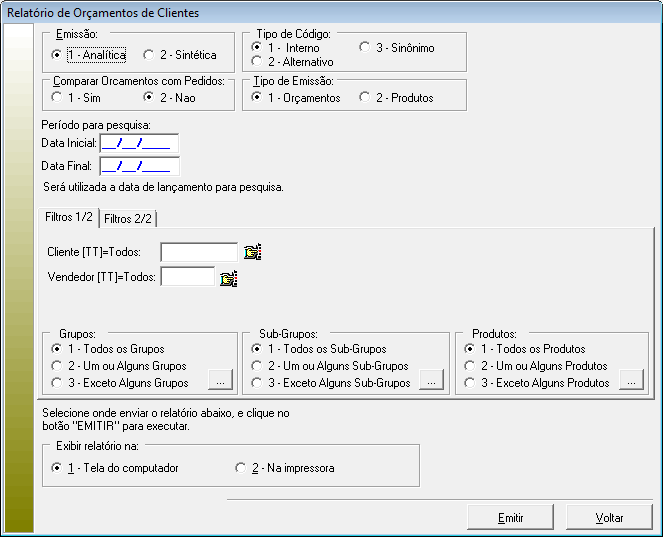Open the Vendedor lookup search icon
This screenshot has height=537, width=663.
click(229, 278)
